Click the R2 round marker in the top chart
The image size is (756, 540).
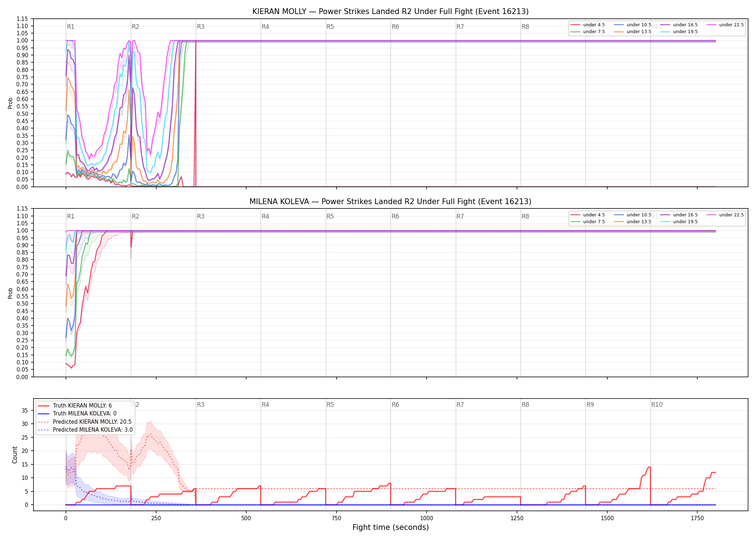[135, 27]
